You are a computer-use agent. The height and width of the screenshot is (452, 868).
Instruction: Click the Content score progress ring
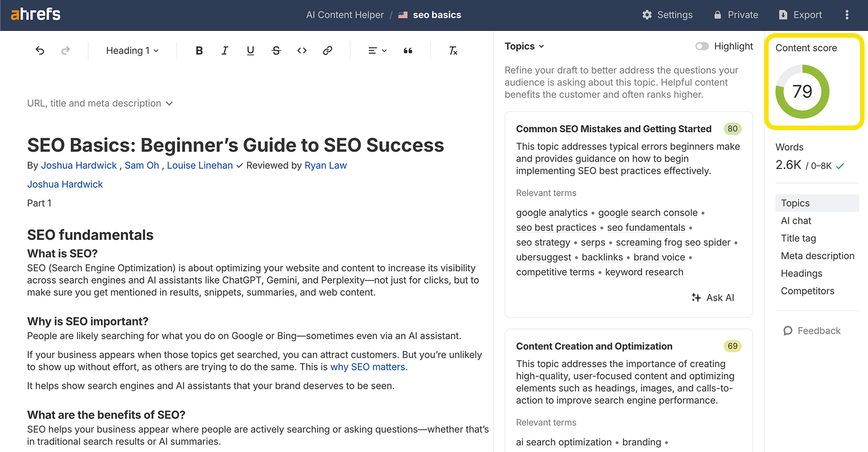click(802, 91)
